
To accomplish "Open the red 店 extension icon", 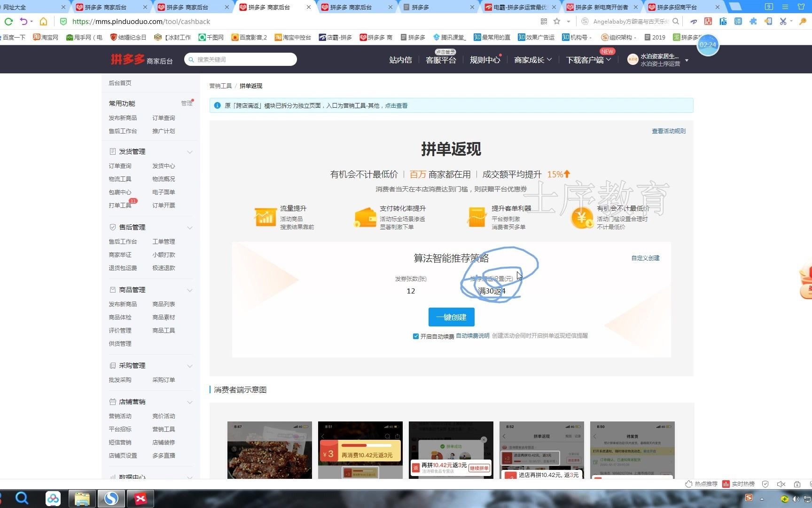I will [x=708, y=22].
